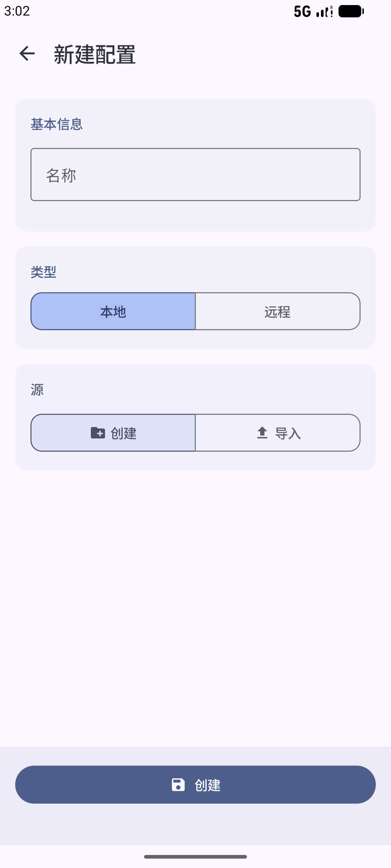Click the 基本信息 section heading
The width and height of the screenshot is (391, 868).
coord(57,124)
